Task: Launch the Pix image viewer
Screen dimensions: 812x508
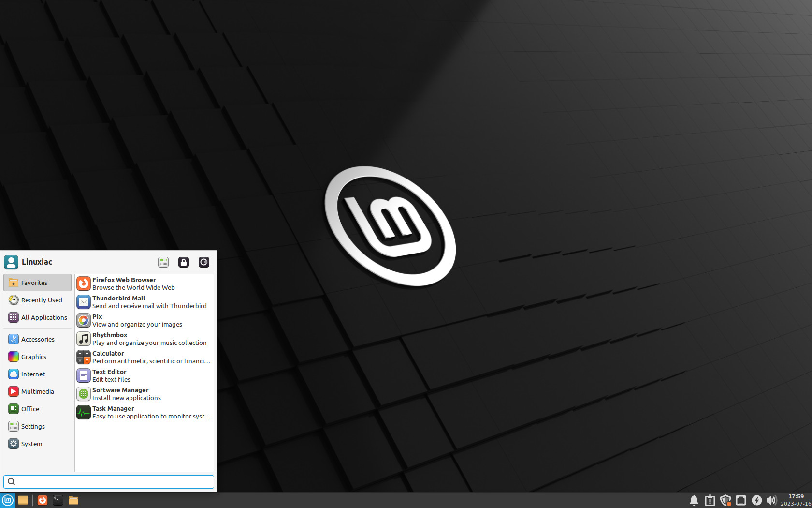Action: (x=144, y=320)
